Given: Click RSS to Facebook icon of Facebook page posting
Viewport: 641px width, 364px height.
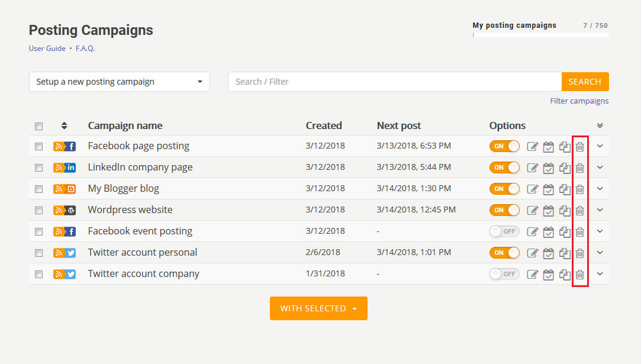Looking at the screenshot, I should click(65, 146).
